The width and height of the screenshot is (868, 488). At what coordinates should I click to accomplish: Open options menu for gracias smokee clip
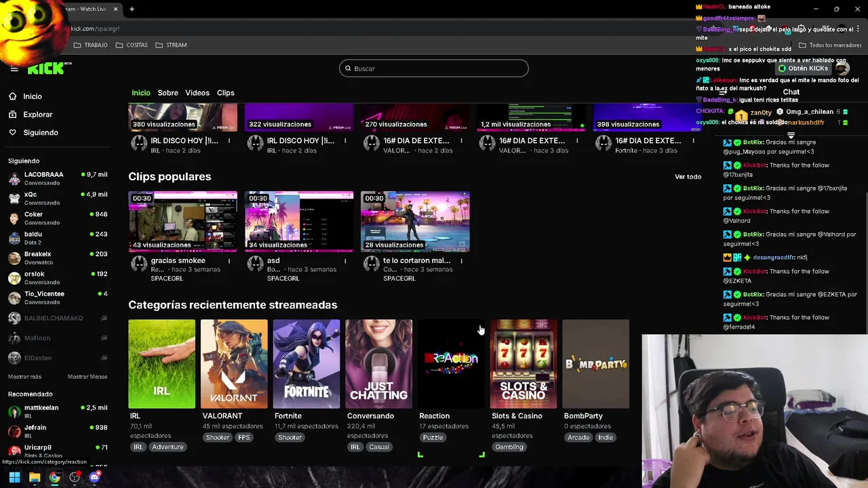pos(229,261)
